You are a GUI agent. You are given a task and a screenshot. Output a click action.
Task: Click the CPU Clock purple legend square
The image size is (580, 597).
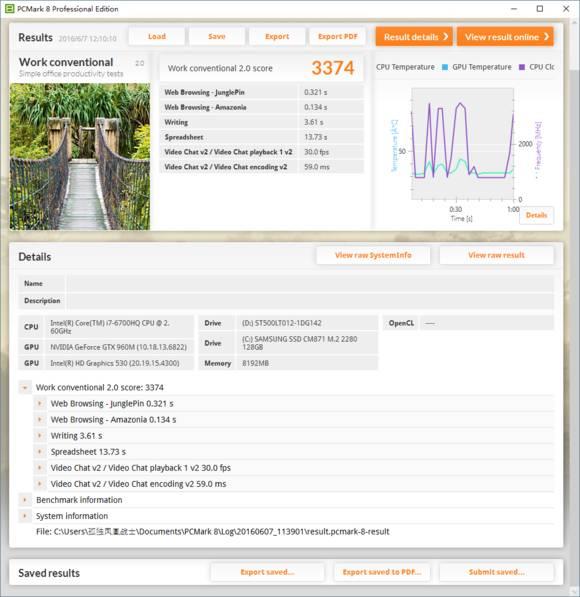pyautogui.click(x=522, y=67)
